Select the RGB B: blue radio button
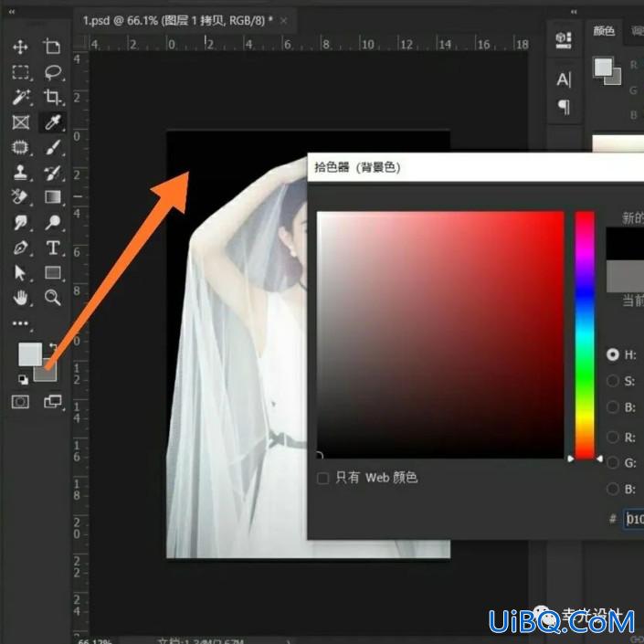The width and height of the screenshot is (644, 644). [x=613, y=489]
